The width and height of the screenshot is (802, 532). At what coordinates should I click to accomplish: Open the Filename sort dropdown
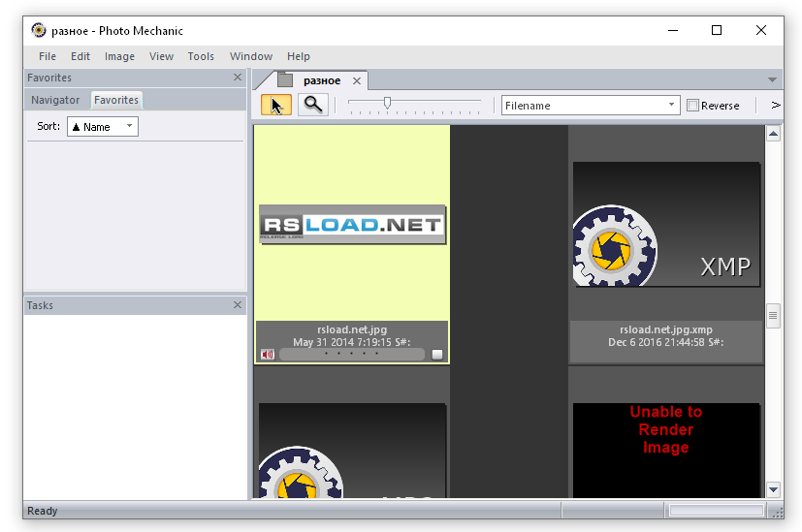tap(672, 106)
